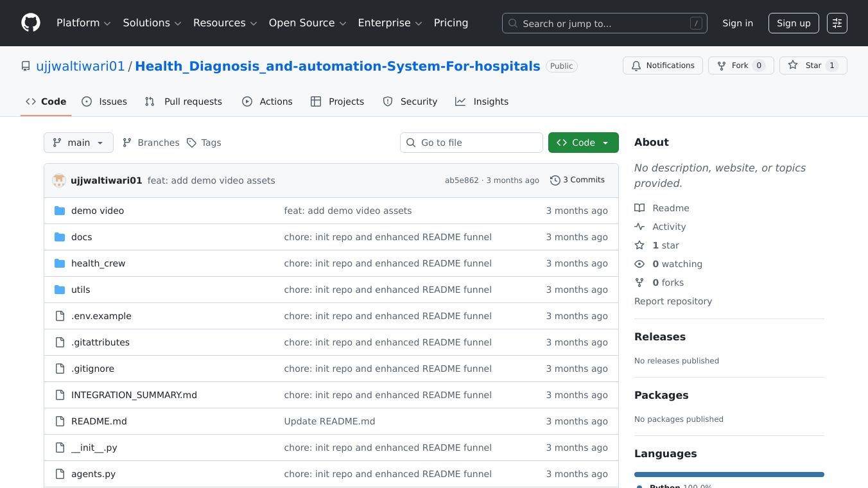868x488 pixels.
Task: Open the Solutions navigation menu
Action: [152, 23]
